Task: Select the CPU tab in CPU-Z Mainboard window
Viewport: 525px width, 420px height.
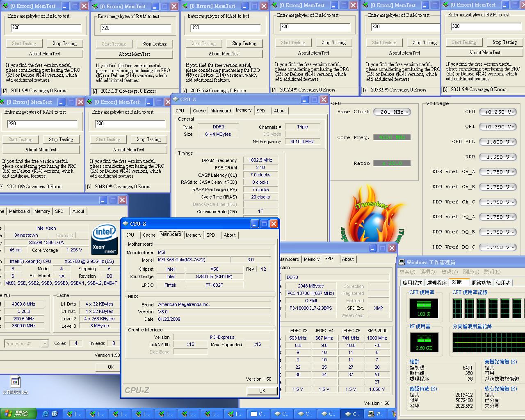Action: [130, 235]
